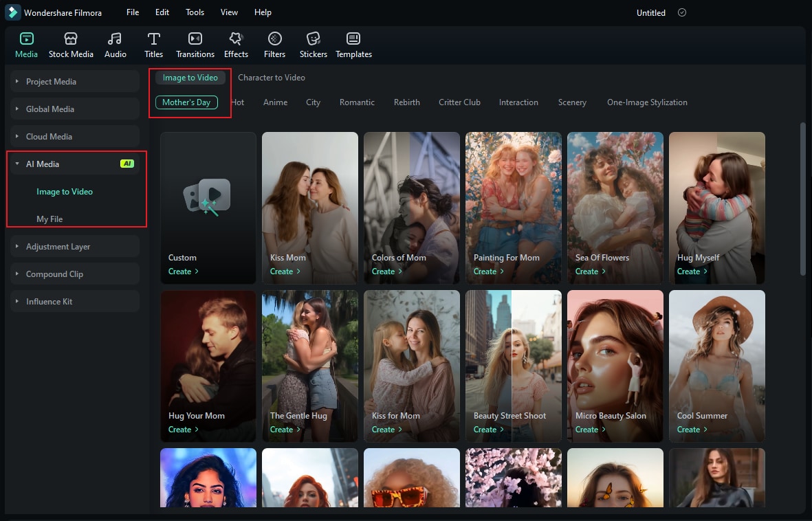This screenshot has width=812, height=521.
Task: Open the Titles panel
Action: pos(153,45)
